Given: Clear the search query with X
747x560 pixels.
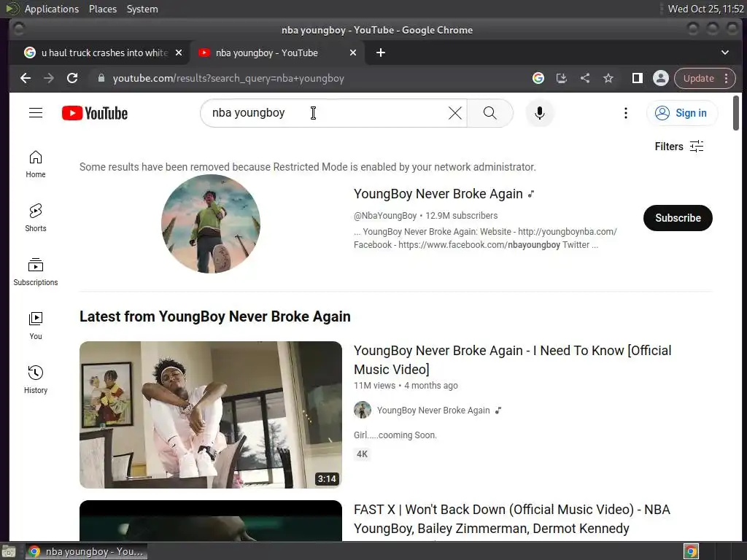Looking at the screenshot, I should [455, 113].
